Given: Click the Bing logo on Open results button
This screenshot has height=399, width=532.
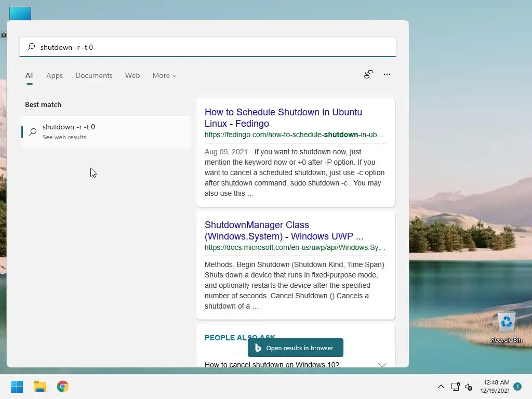Looking at the screenshot, I should [x=258, y=348].
